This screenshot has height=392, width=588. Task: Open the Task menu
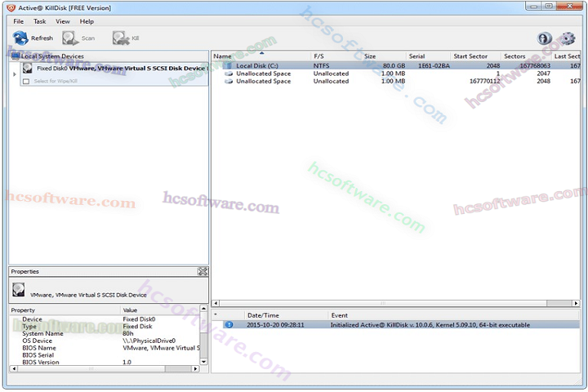tap(39, 21)
